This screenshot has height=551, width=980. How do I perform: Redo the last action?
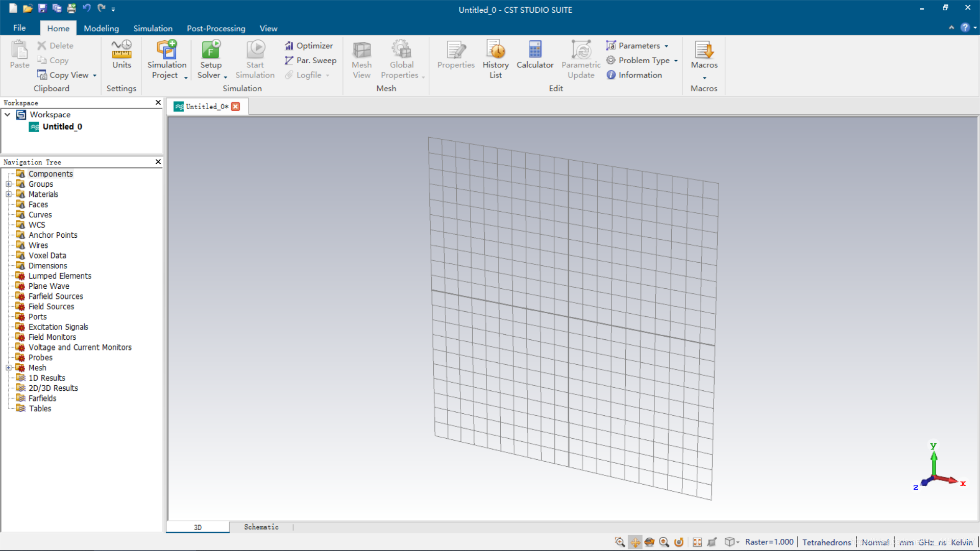tap(101, 8)
